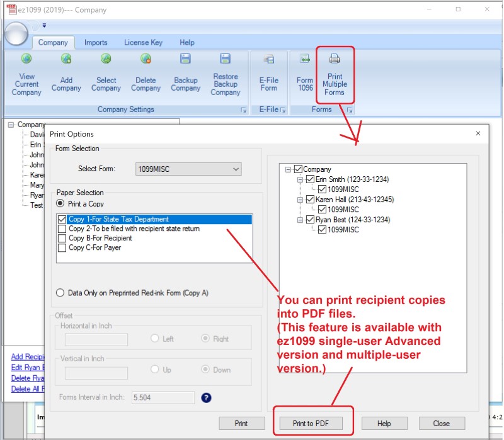Collapse the Karen Hall tree node
504x440 pixels.
click(301, 200)
